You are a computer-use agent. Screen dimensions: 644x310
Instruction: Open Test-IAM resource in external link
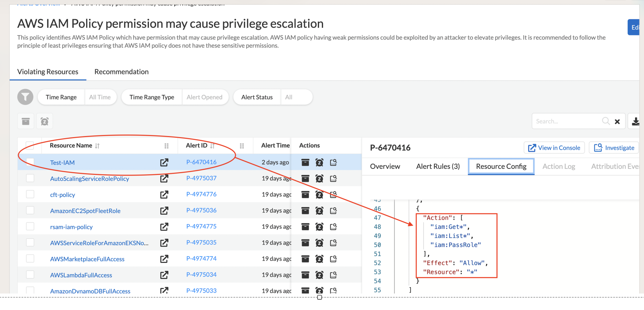[x=164, y=162]
